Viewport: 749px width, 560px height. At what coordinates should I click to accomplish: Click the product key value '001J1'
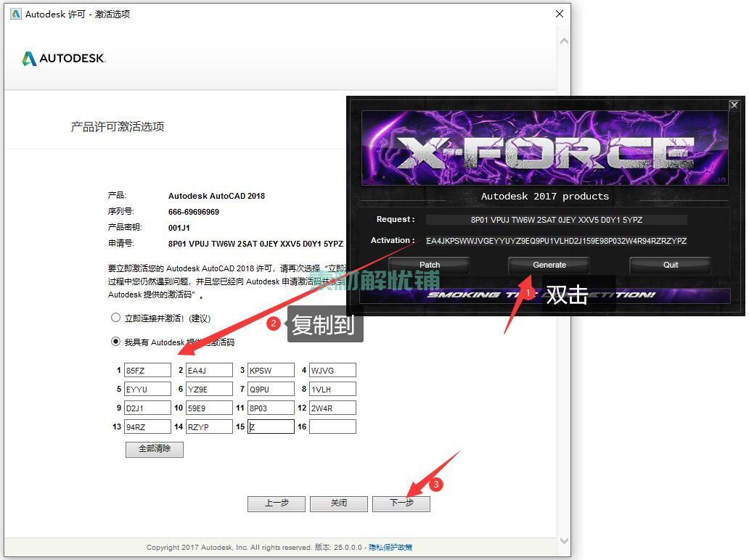click(x=179, y=228)
